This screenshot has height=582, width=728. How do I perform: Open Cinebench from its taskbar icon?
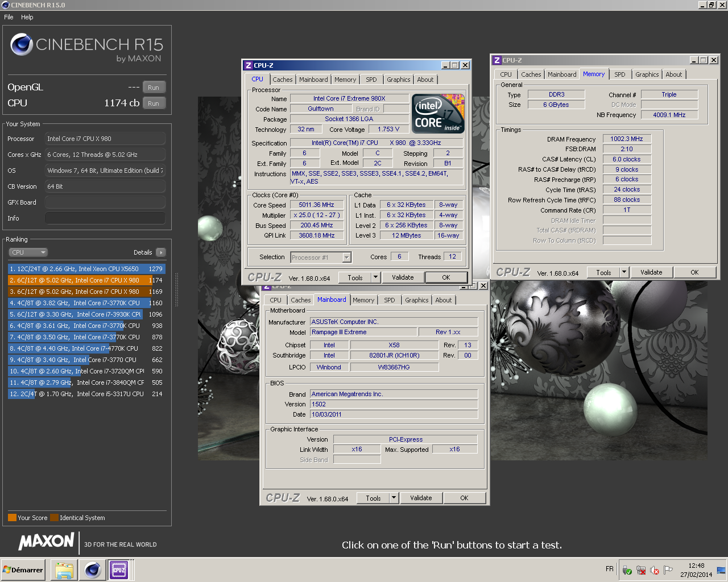[x=92, y=570]
